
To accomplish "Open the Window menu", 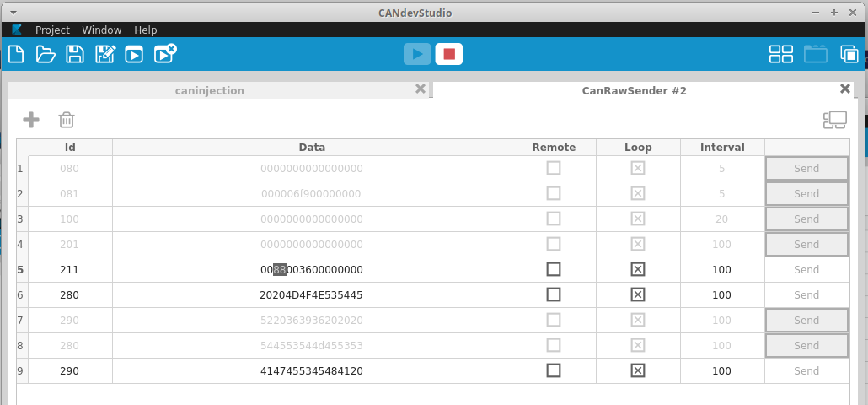I will pyautogui.click(x=102, y=30).
